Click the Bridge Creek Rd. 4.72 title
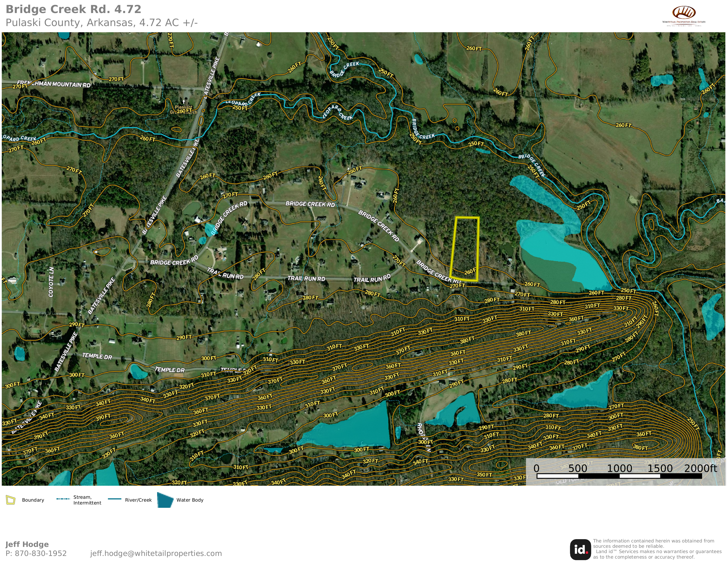 click(73, 9)
